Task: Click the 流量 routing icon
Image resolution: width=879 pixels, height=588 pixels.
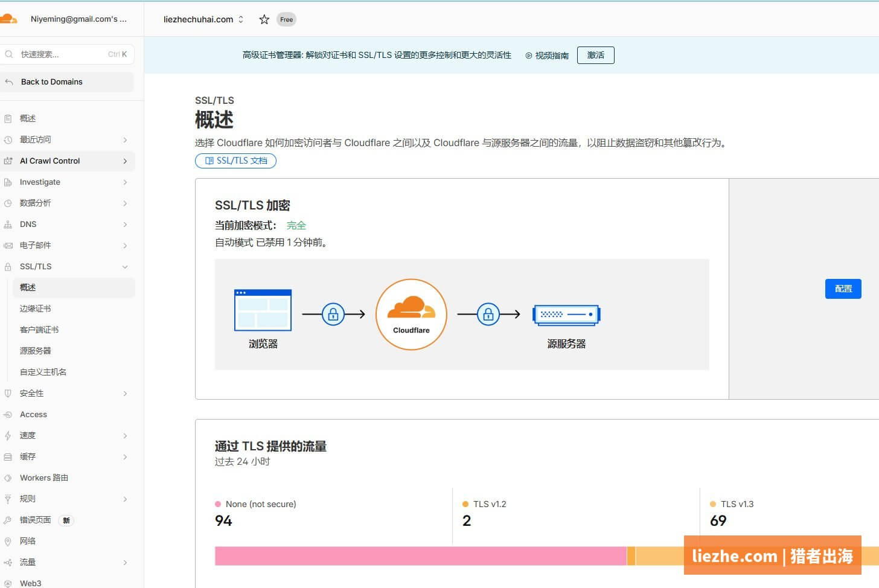Action: click(8, 562)
